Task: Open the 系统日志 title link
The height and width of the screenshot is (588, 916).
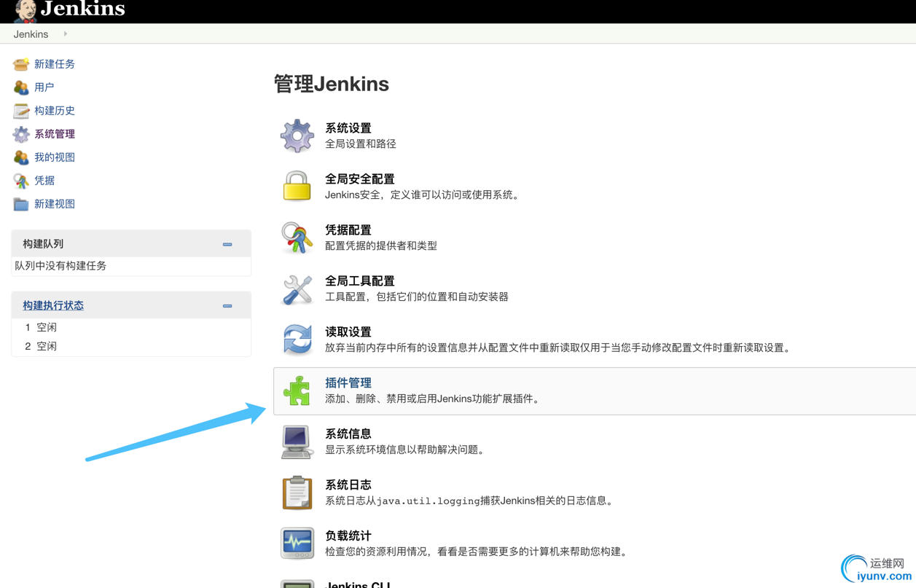Action: pyautogui.click(x=348, y=485)
